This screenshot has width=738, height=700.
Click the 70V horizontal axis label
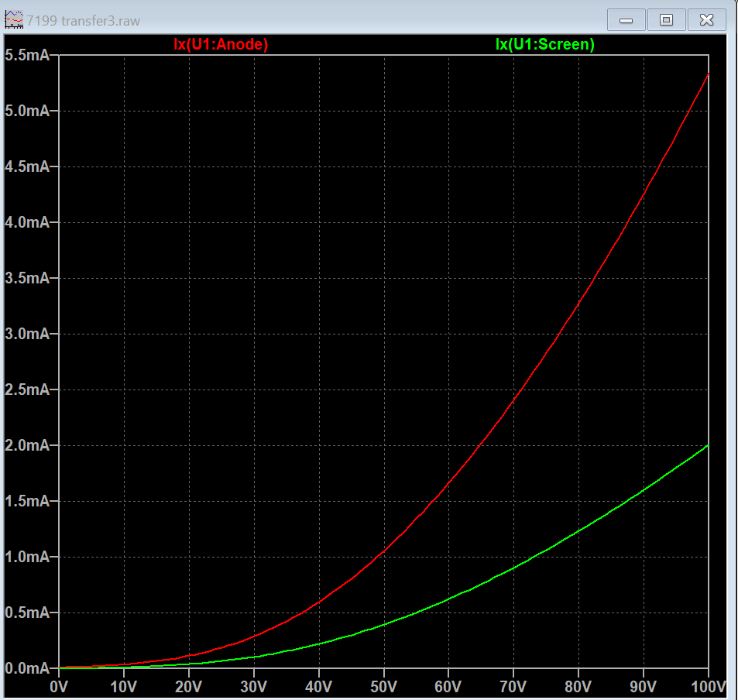[x=513, y=687]
